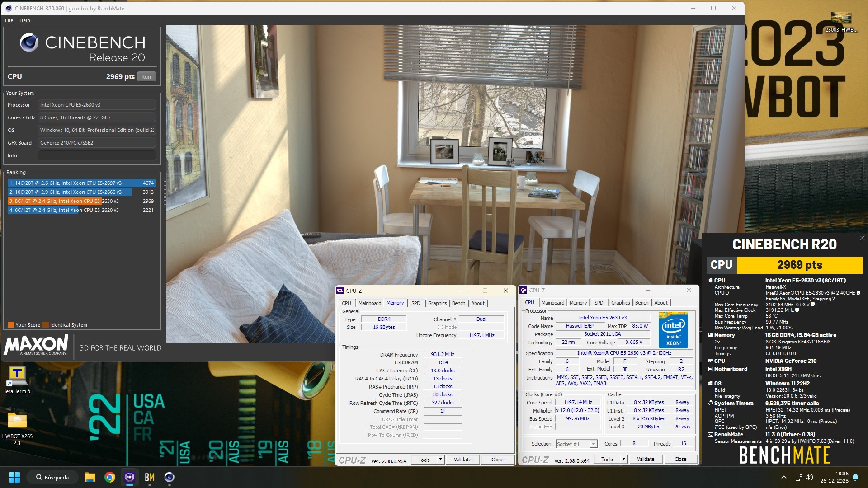
Task: Open Memory tab in CPU-Z CPU window
Action: click(x=578, y=303)
